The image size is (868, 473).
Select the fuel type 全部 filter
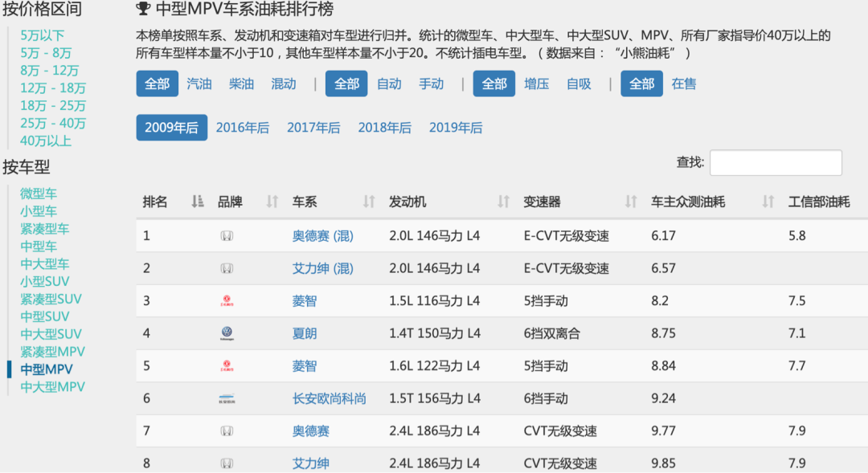point(158,84)
